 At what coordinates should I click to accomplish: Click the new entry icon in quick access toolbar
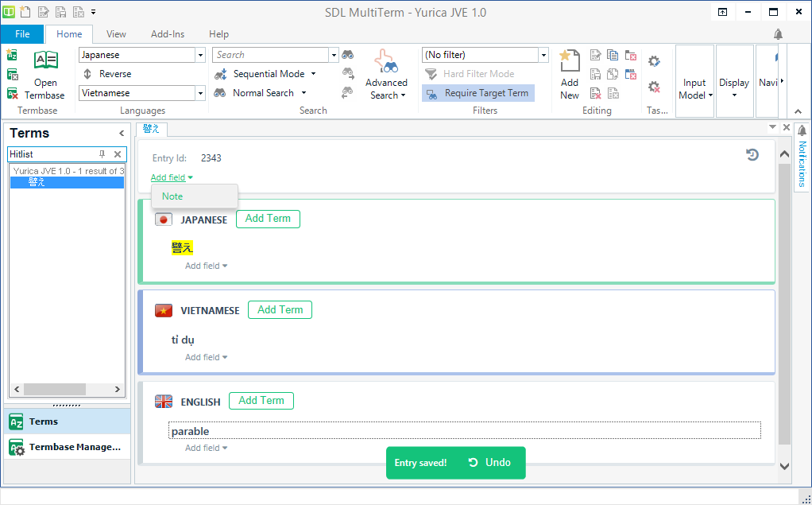point(25,11)
